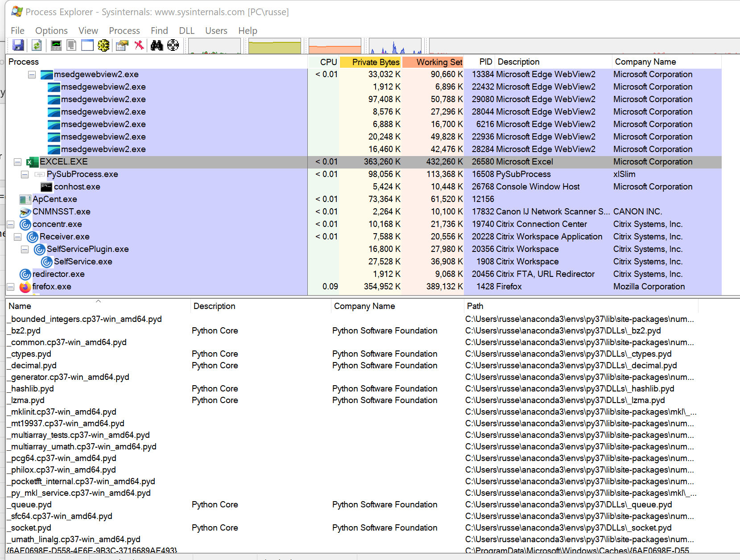Sort DLLs by the Path column header
Viewport: 740px width, 560px height.
coord(581,306)
